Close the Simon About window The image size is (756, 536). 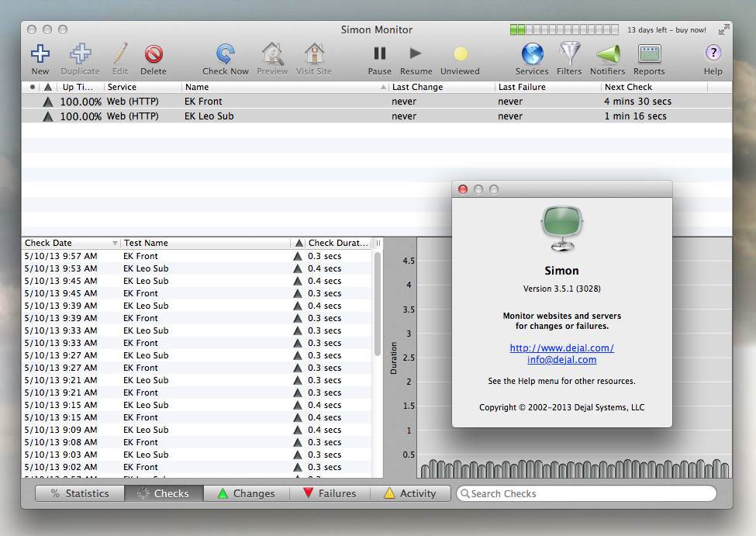point(463,189)
